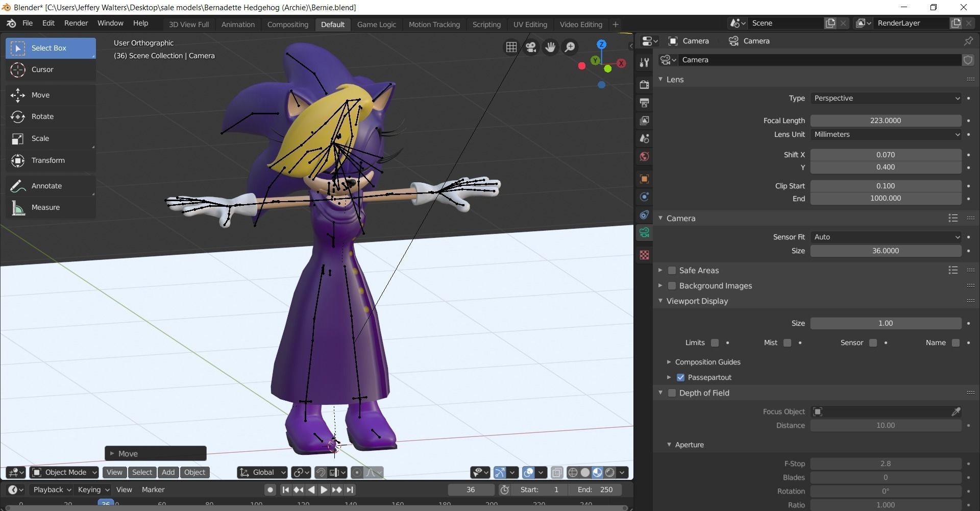980x511 pixels.
Task: Click the Z axis on the navigation gizmo
Action: pyautogui.click(x=602, y=44)
